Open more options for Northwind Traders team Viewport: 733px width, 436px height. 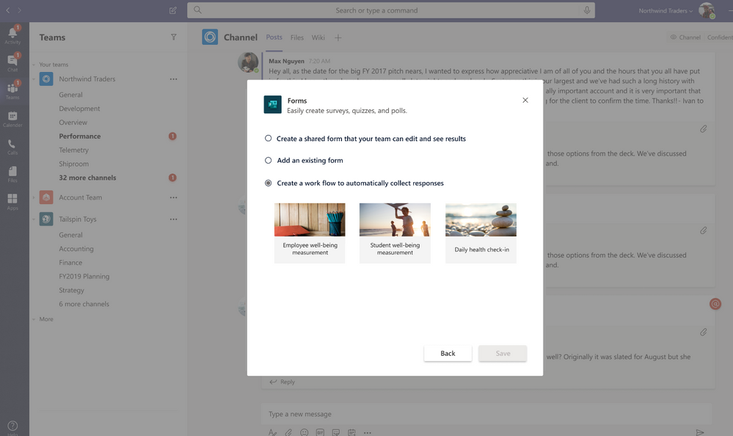click(x=173, y=79)
